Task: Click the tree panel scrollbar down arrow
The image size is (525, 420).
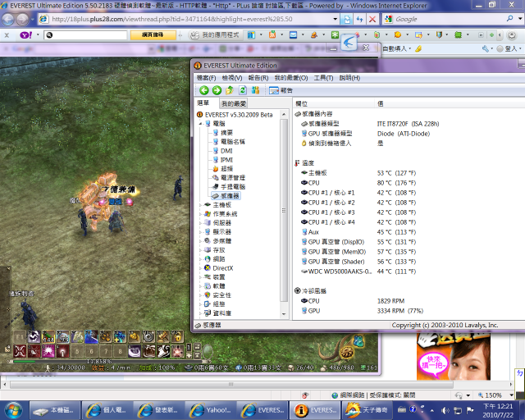Action: pyautogui.click(x=284, y=314)
